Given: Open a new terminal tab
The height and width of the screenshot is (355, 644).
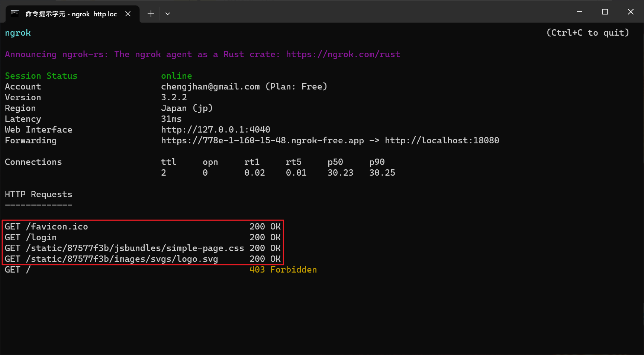Looking at the screenshot, I should coord(151,13).
